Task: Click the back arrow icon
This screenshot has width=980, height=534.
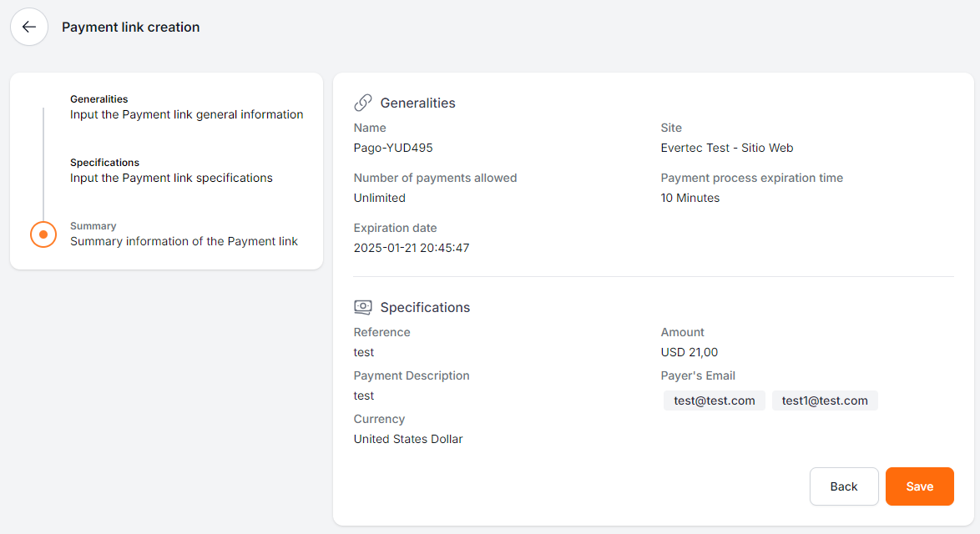Action: pos(29,27)
